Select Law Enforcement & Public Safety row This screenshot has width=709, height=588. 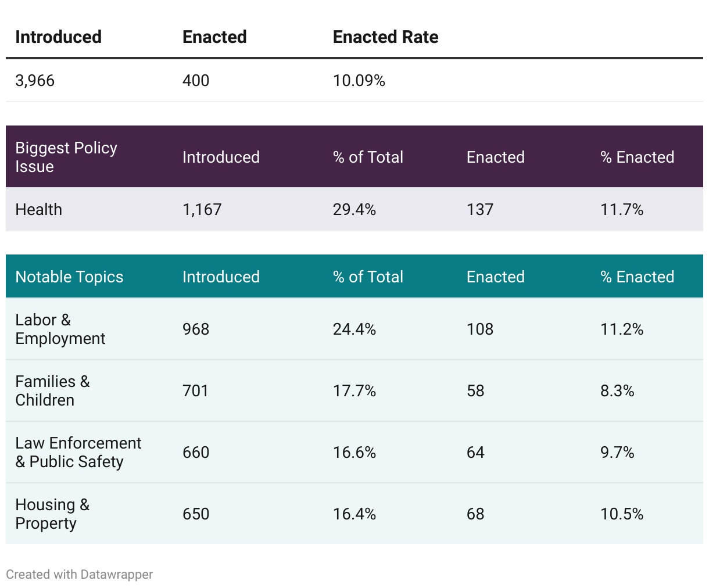click(x=78, y=452)
